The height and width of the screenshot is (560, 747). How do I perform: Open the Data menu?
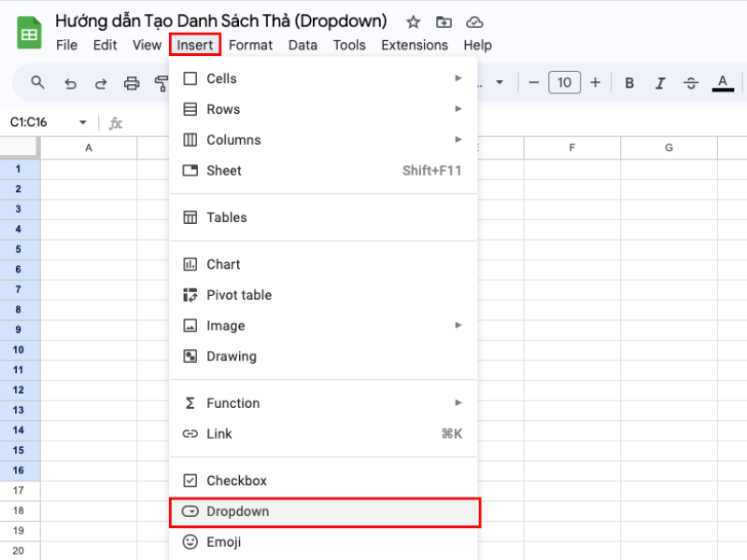tap(303, 45)
